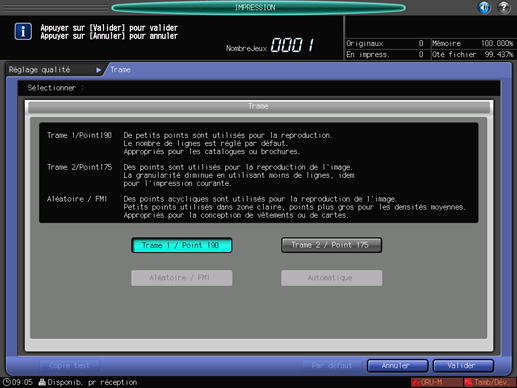Click the red Tamb/Dév. indicator
The image size is (517, 388).
pyautogui.click(x=490, y=382)
